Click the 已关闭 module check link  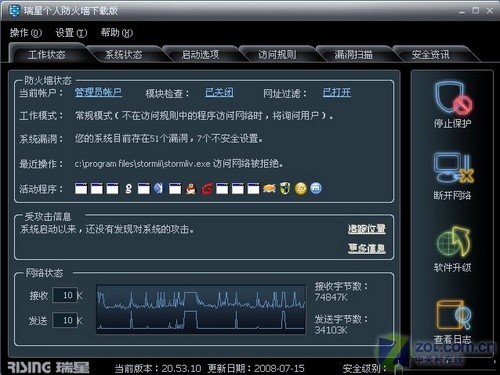point(219,92)
